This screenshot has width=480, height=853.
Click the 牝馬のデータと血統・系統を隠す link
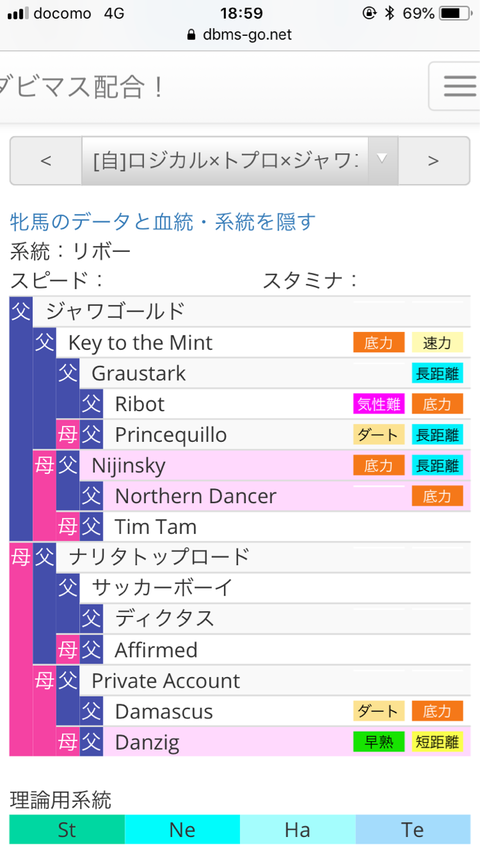163,221
